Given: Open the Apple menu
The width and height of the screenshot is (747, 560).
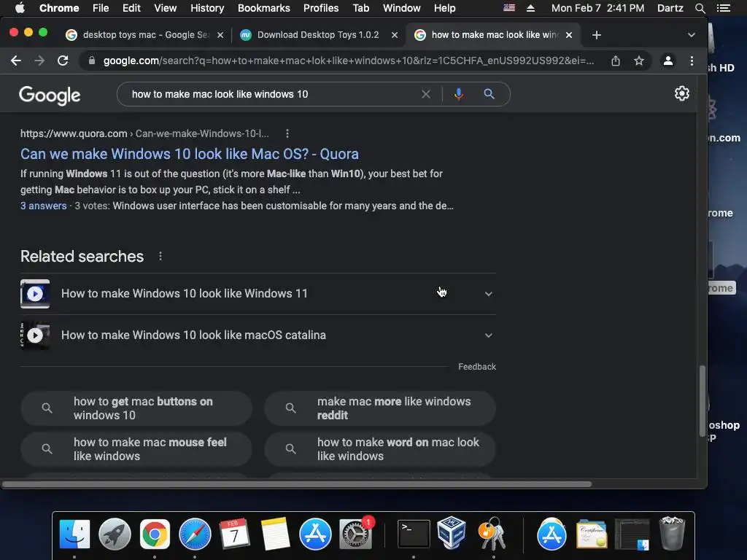Looking at the screenshot, I should point(20,8).
